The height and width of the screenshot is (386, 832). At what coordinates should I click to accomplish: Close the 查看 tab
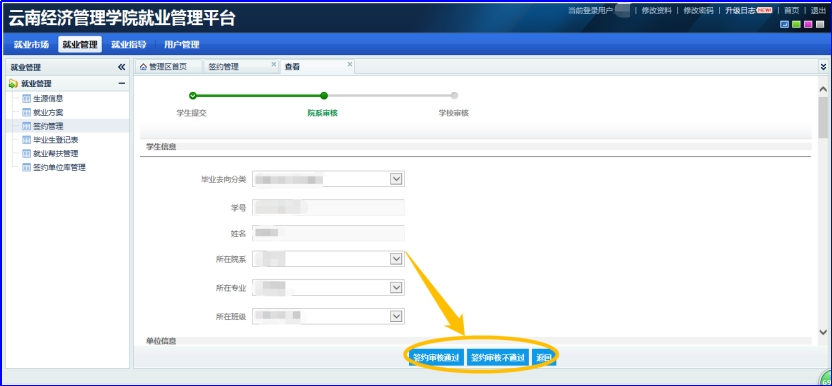click(x=350, y=64)
